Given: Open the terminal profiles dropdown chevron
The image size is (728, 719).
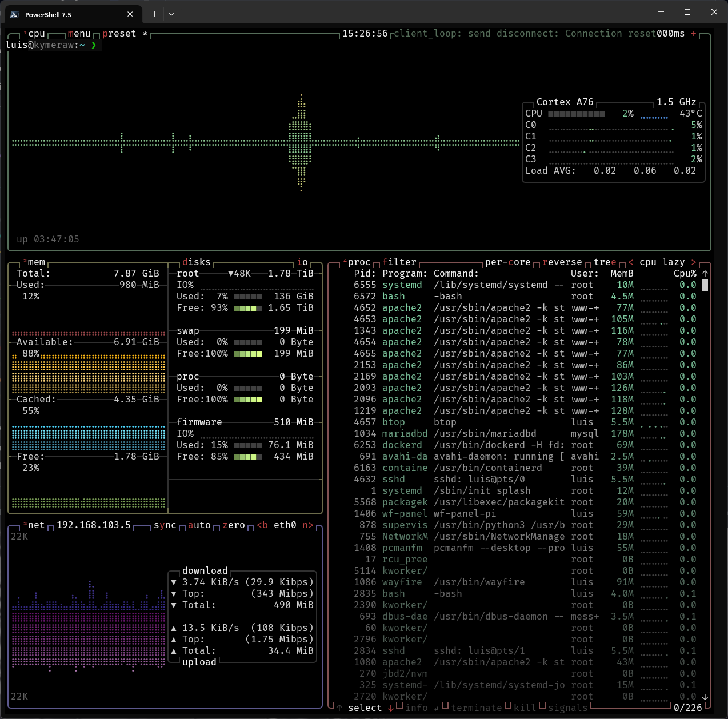Looking at the screenshot, I should click(171, 14).
